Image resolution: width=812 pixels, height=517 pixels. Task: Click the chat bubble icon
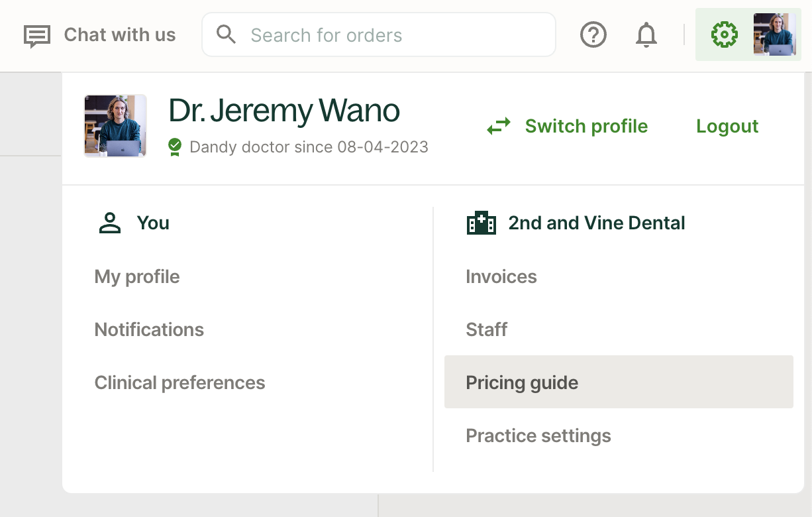click(37, 36)
